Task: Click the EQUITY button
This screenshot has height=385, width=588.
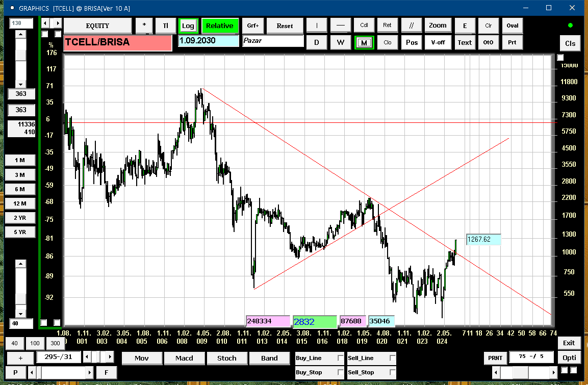Action: [x=97, y=25]
